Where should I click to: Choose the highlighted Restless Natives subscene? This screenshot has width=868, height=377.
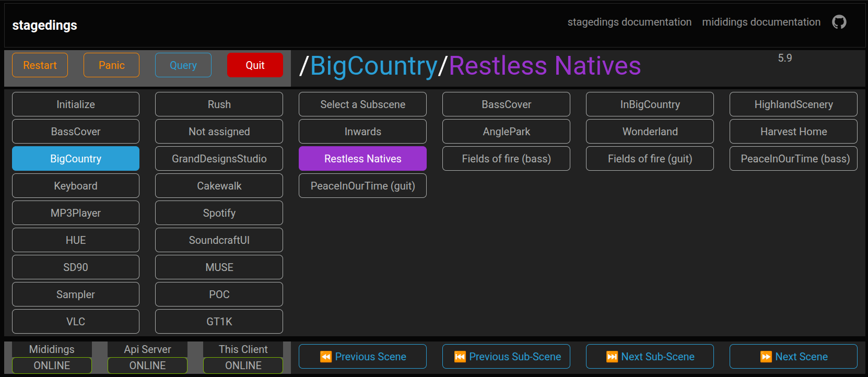click(362, 159)
